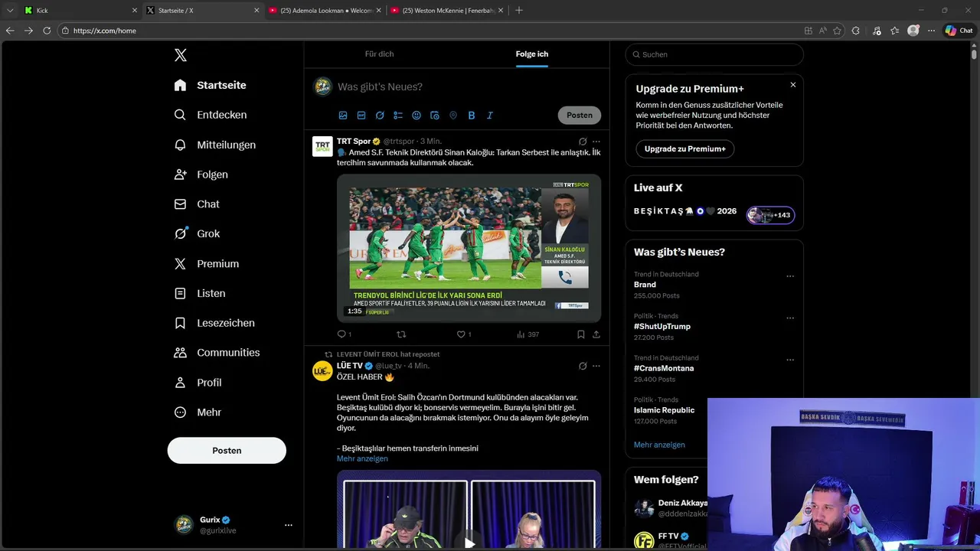Switch to Ademola Lookman browser tab
Image resolution: width=980 pixels, height=551 pixels.
[325, 10]
